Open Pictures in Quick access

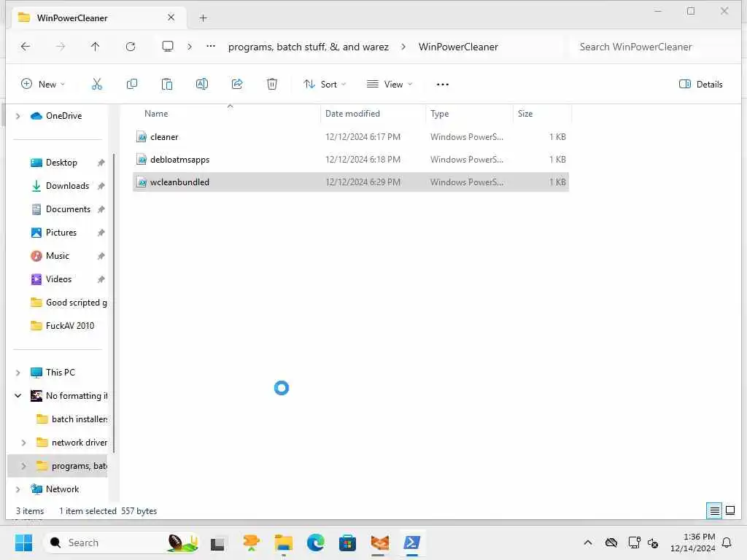61,233
